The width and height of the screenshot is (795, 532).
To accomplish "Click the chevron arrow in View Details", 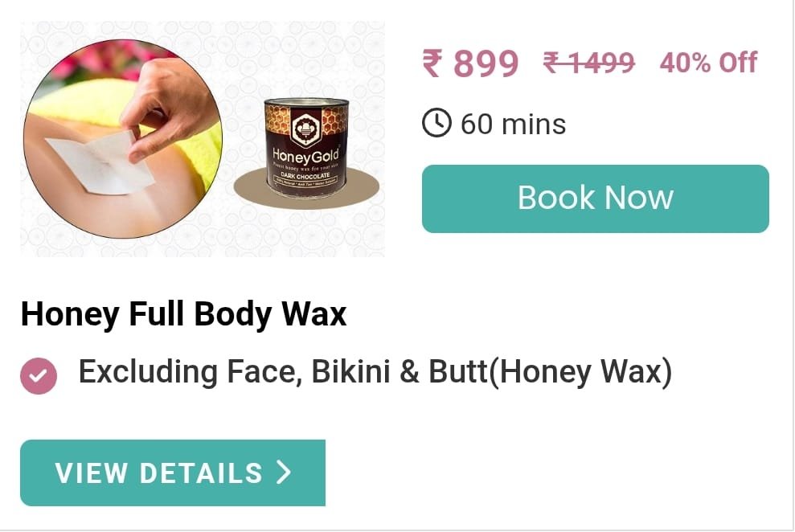I will click(x=284, y=473).
